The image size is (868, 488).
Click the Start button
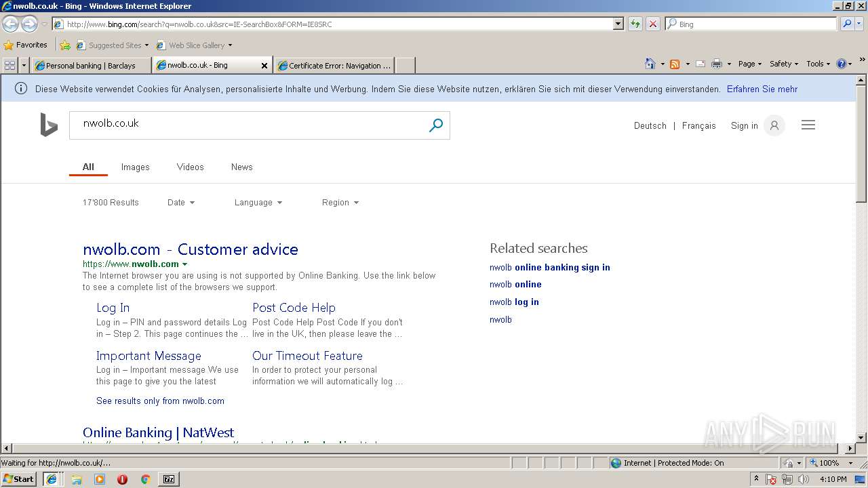click(19, 479)
